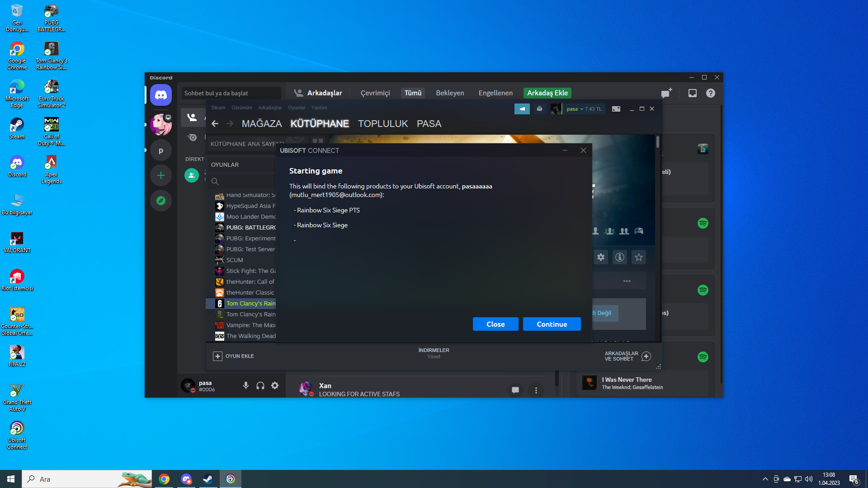
Task: Open VALORANT desktop shortcut
Action: coord(17,242)
